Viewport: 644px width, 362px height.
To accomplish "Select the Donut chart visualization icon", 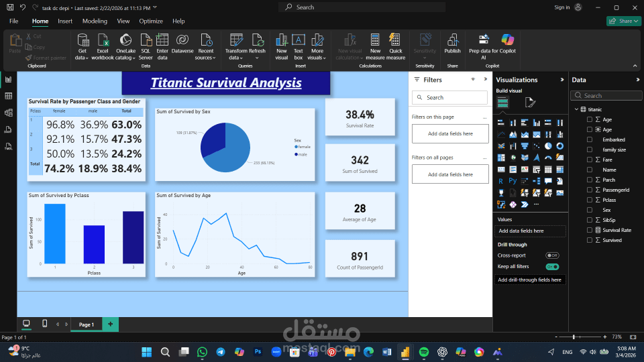I will tap(559, 146).
